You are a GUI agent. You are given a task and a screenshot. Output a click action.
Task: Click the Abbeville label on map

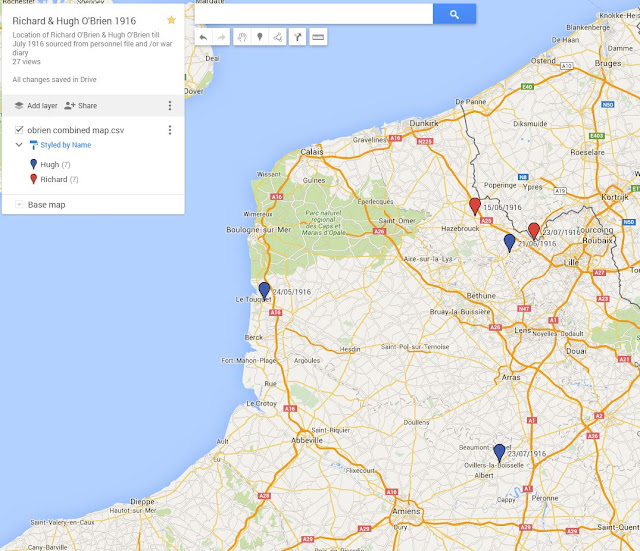pos(307,440)
